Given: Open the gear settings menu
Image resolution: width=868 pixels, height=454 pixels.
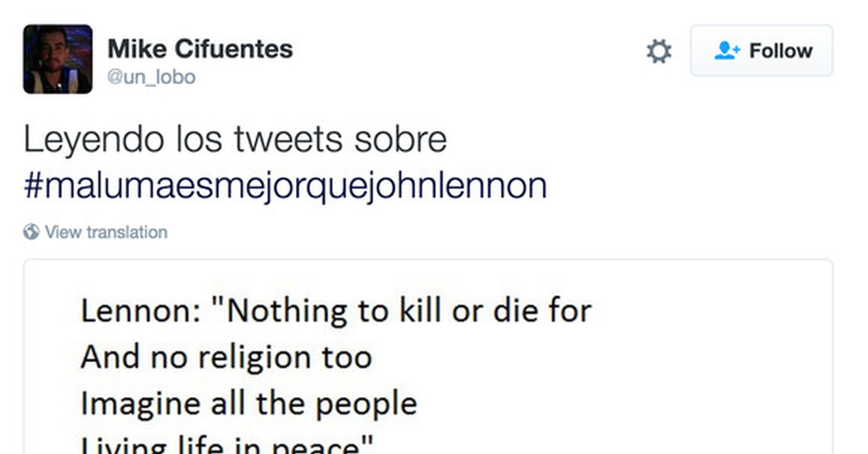Looking at the screenshot, I should pyautogui.click(x=659, y=51).
